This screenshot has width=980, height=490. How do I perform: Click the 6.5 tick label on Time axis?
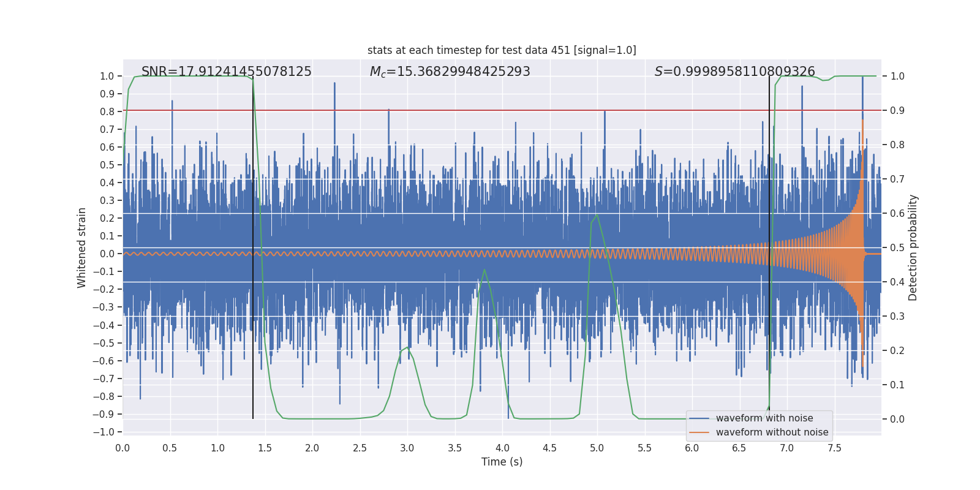tap(739, 448)
